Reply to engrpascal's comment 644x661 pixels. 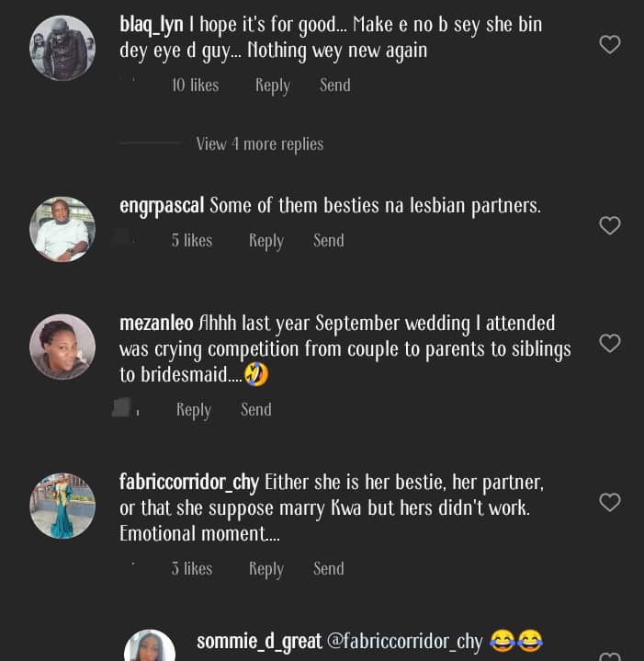pos(266,241)
